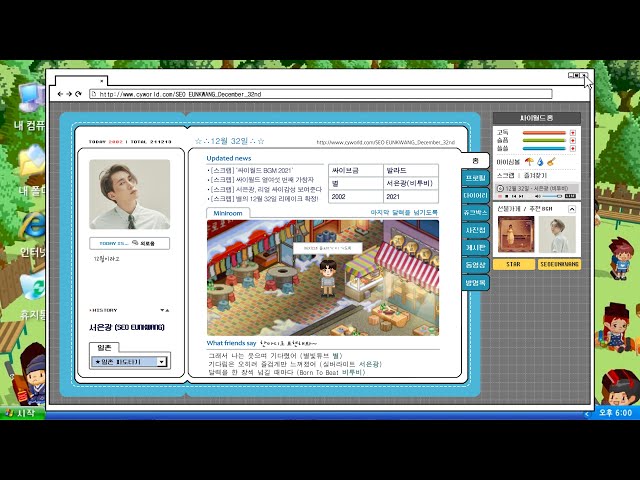Skip to the previous BGM track
Image resolution: width=640 pixels, height=480 pixels.
[514, 196]
